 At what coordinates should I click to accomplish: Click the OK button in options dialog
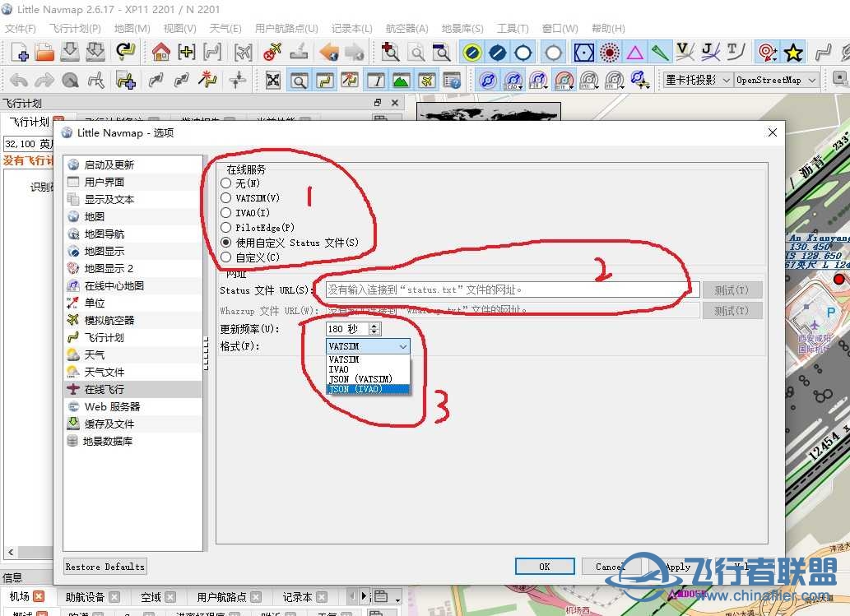point(545,567)
